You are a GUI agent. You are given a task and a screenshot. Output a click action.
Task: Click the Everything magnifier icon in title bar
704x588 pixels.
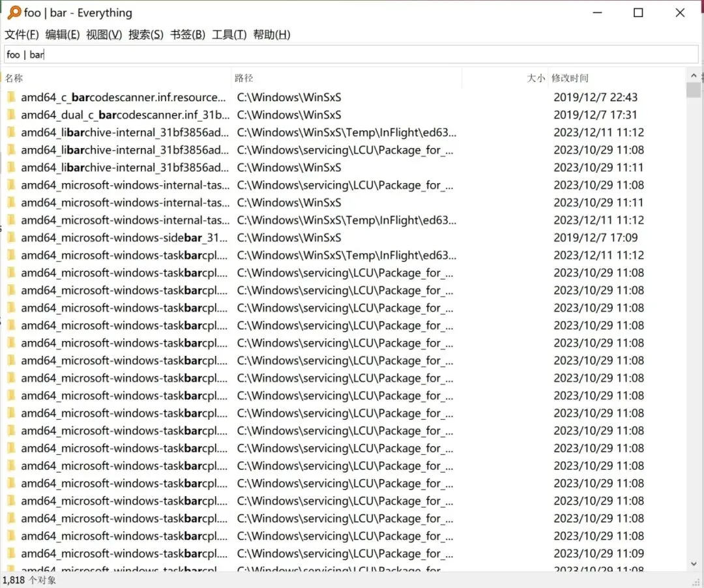click(x=14, y=12)
